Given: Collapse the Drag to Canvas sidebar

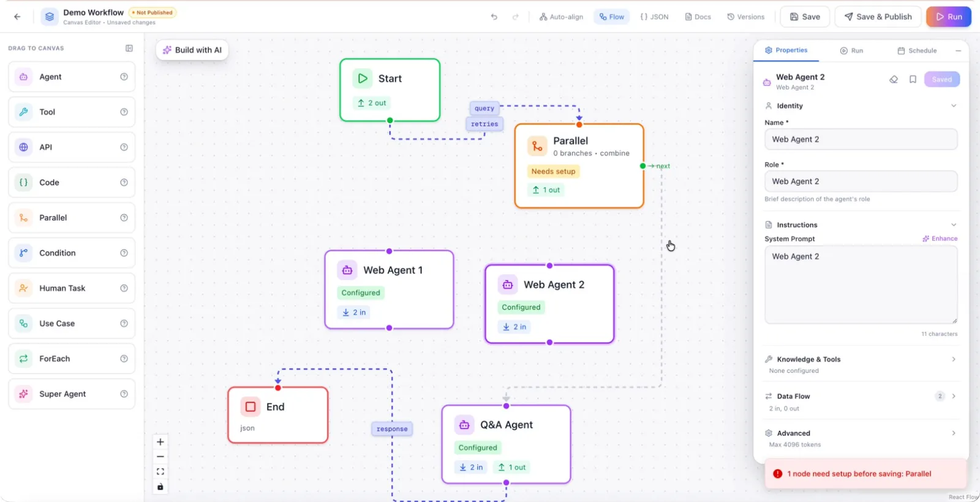Looking at the screenshot, I should (x=129, y=48).
